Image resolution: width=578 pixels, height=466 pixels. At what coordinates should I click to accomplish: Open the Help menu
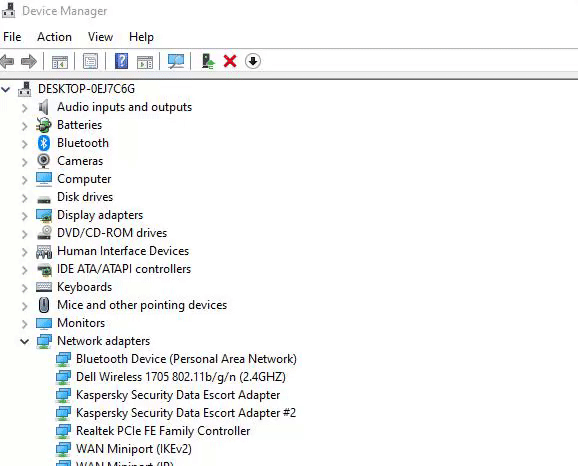pos(141,37)
